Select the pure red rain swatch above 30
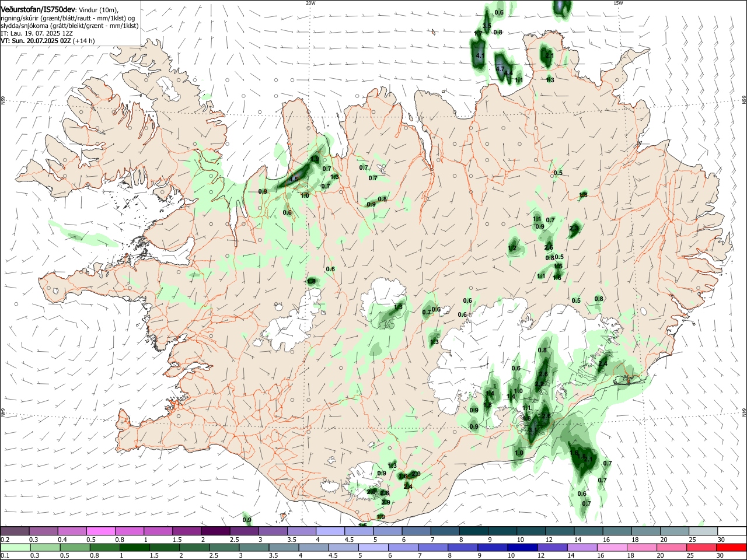 point(731,547)
